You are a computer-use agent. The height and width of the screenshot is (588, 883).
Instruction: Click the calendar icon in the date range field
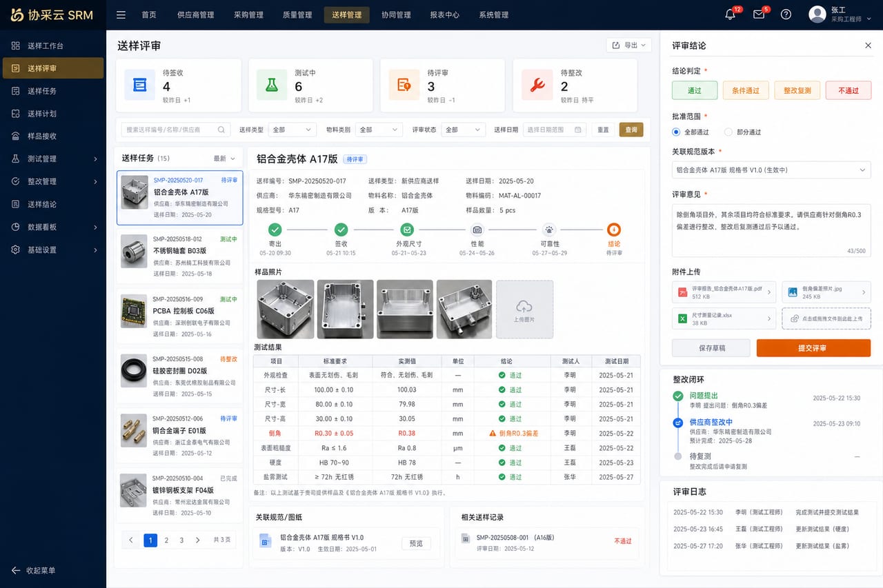578,130
